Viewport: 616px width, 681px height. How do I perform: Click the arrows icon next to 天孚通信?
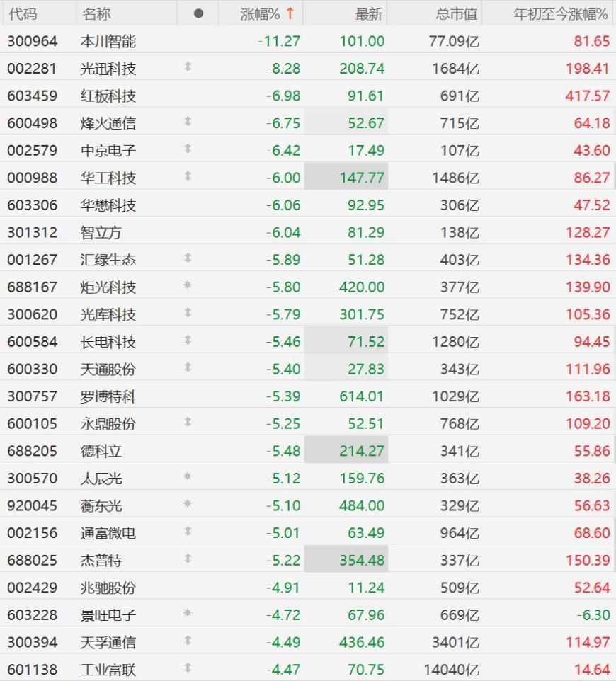pyautogui.click(x=188, y=641)
